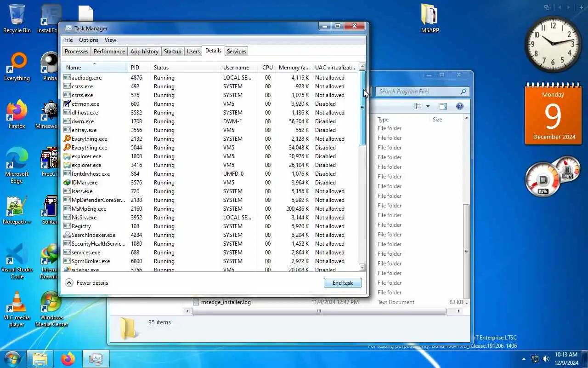The width and height of the screenshot is (588, 368).
Task: Open VLC media player desktop shortcut
Action: [x=17, y=309]
